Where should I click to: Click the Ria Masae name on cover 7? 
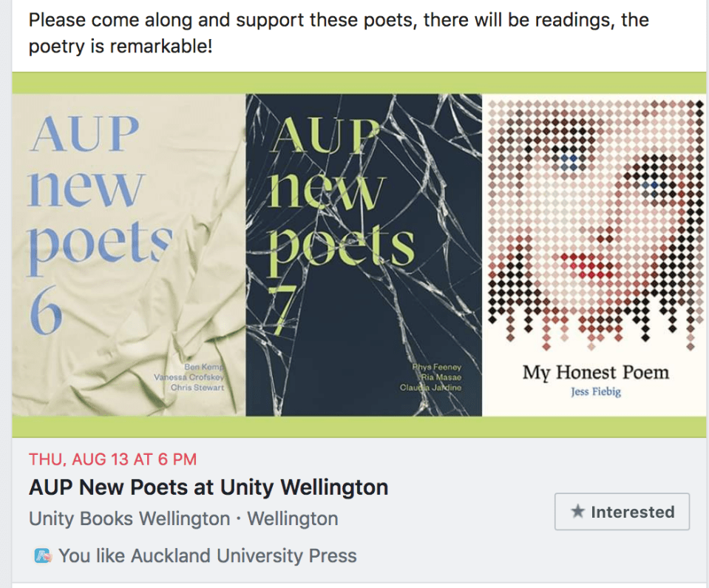441,378
